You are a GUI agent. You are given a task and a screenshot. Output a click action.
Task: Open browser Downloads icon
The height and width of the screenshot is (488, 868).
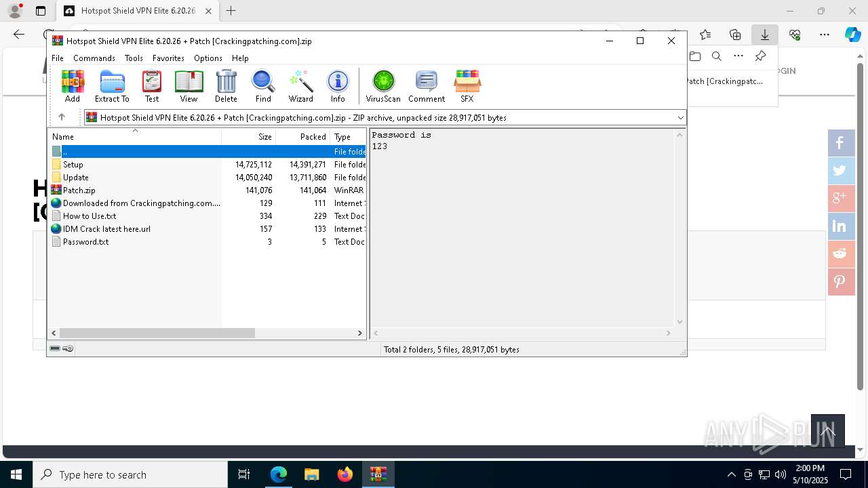coord(764,35)
